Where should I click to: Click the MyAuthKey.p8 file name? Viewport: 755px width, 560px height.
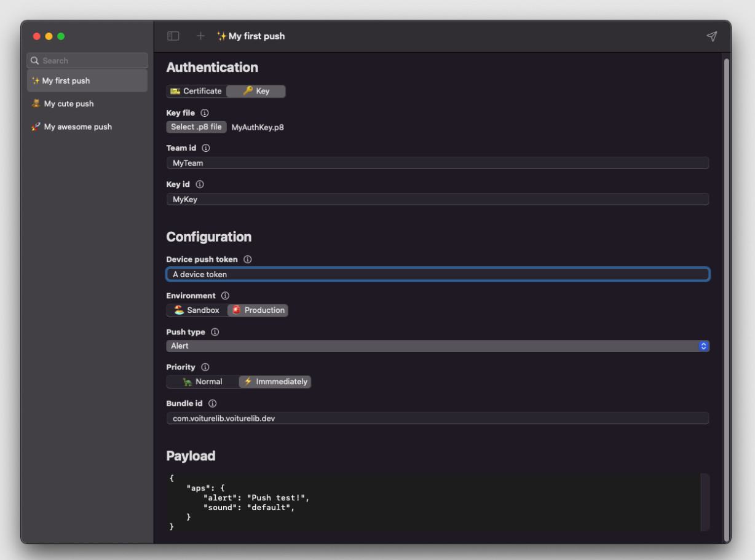[x=258, y=128]
